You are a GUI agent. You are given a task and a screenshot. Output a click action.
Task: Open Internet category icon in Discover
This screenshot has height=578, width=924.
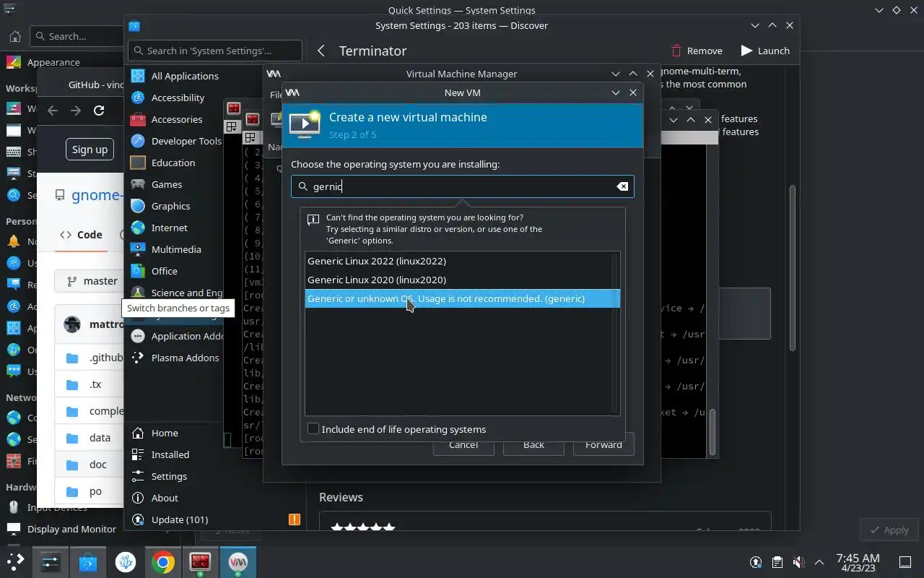point(138,228)
